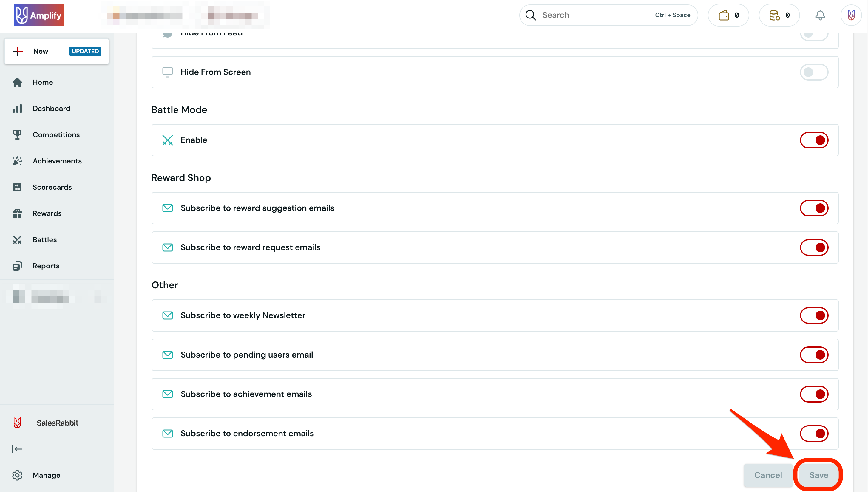The height and width of the screenshot is (492, 868).
Task: Click the Amplify logo
Action: pyautogui.click(x=38, y=15)
